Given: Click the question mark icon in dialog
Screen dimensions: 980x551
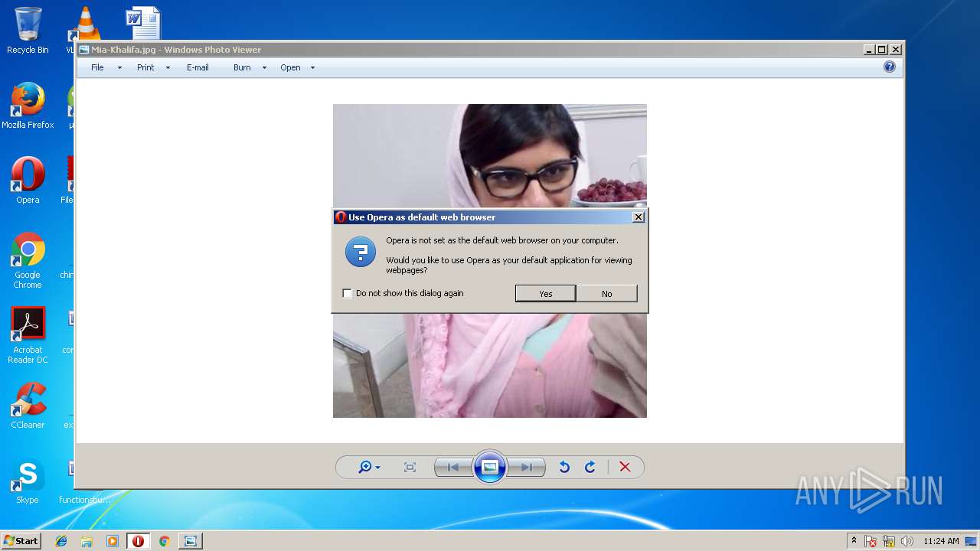Looking at the screenshot, I should point(361,252).
